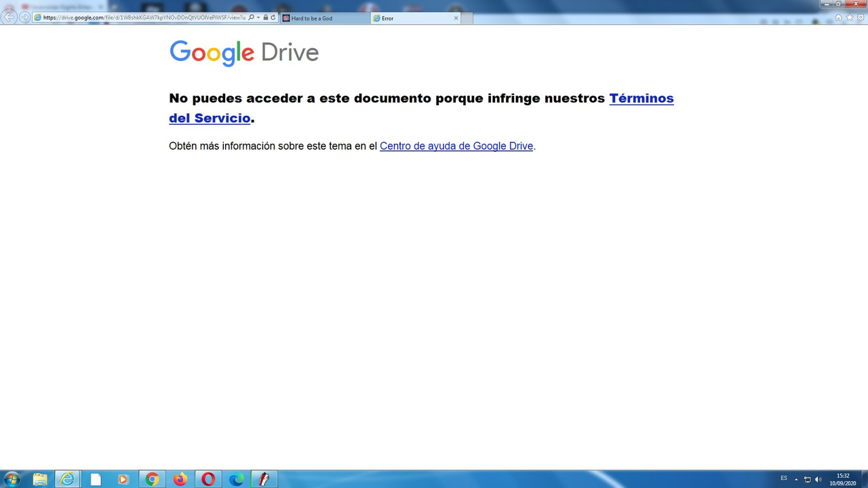Open Google Chrome from the taskbar
This screenshot has width=868, height=488.
[x=152, y=479]
